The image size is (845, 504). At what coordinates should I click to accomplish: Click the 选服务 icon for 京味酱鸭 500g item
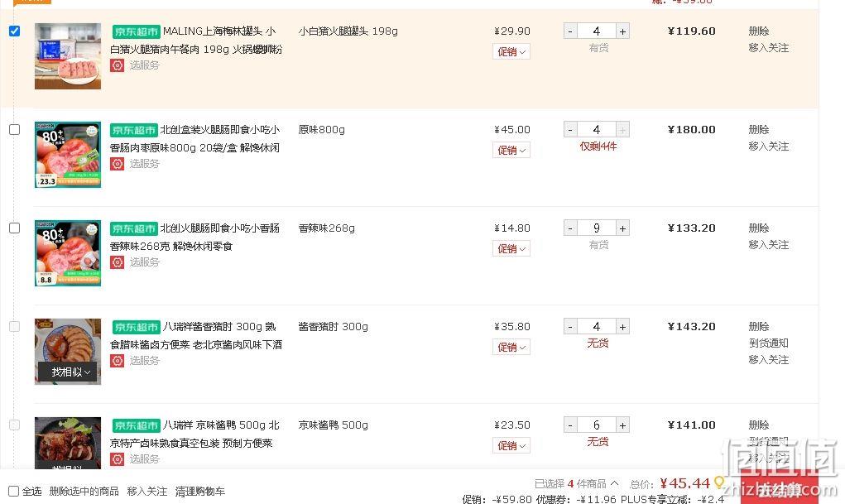[x=117, y=459]
